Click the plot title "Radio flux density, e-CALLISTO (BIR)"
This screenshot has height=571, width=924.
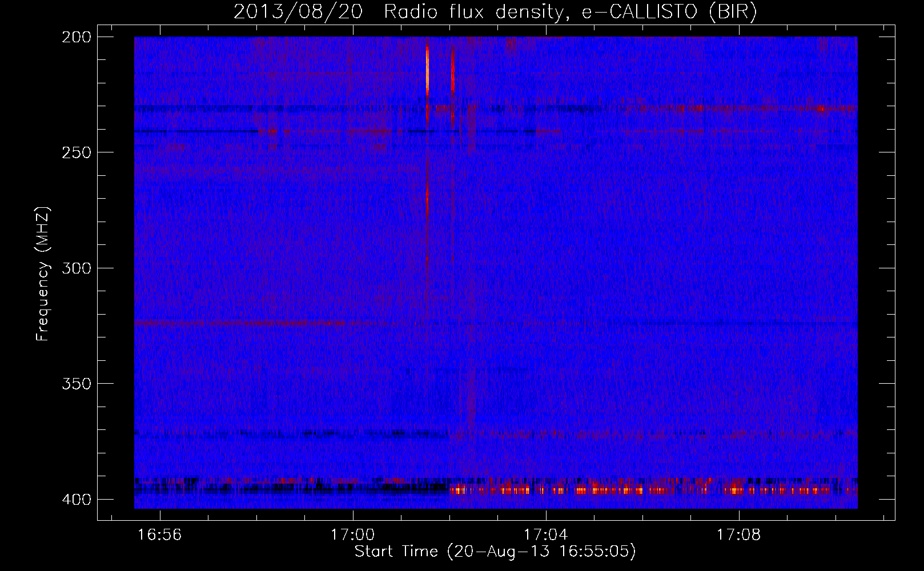[x=570, y=11]
